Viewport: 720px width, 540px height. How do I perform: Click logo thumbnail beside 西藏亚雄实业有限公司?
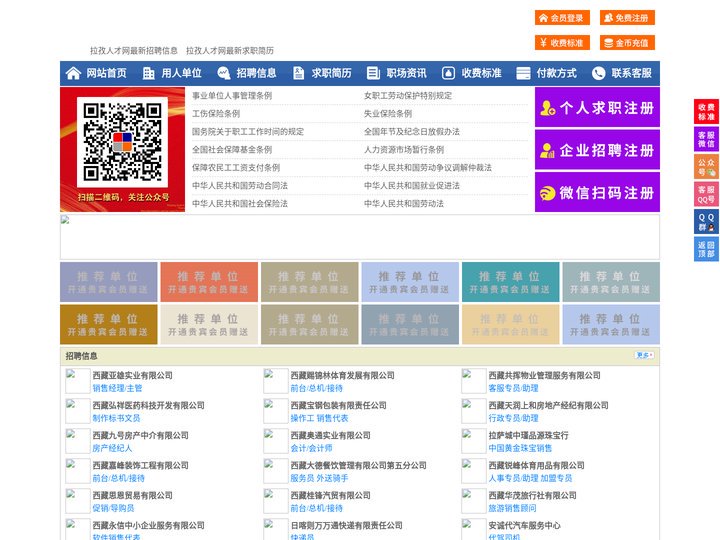pos(77,381)
